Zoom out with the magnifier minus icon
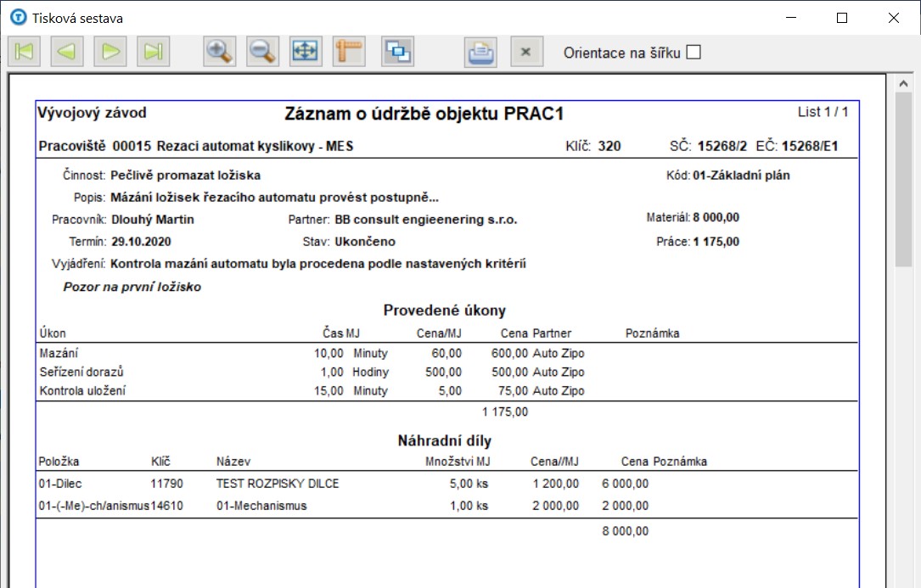 pyautogui.click(x=262, y=52)
